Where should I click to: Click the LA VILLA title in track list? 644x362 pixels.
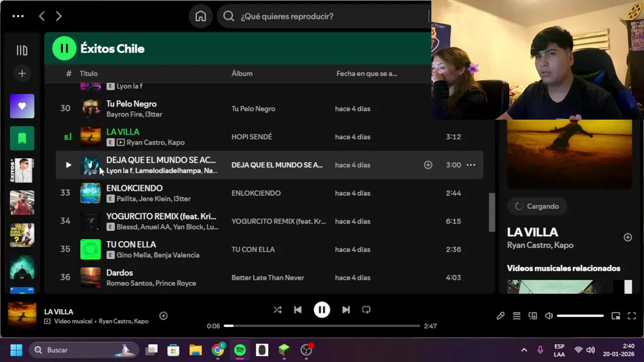click(123, 132)
